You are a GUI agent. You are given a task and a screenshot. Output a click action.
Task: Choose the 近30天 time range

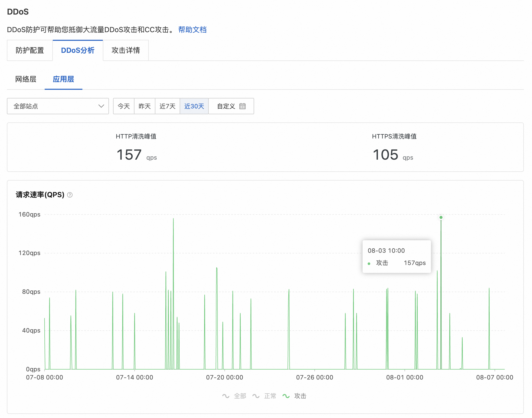click(194, 106)
